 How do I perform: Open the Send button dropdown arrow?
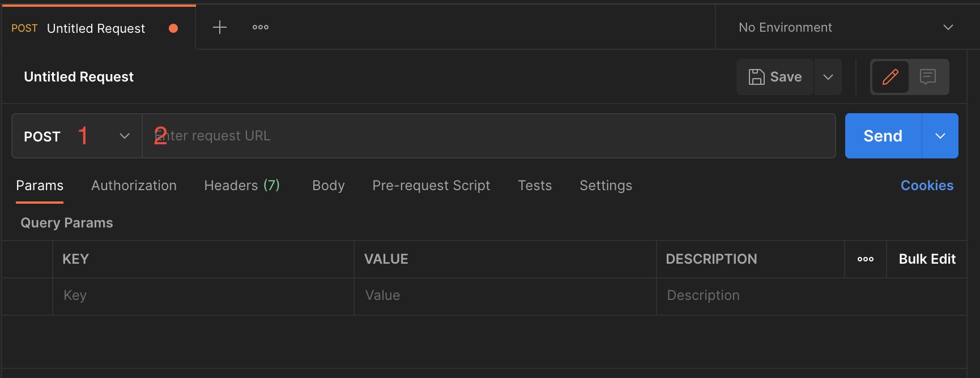pos(940,136)
